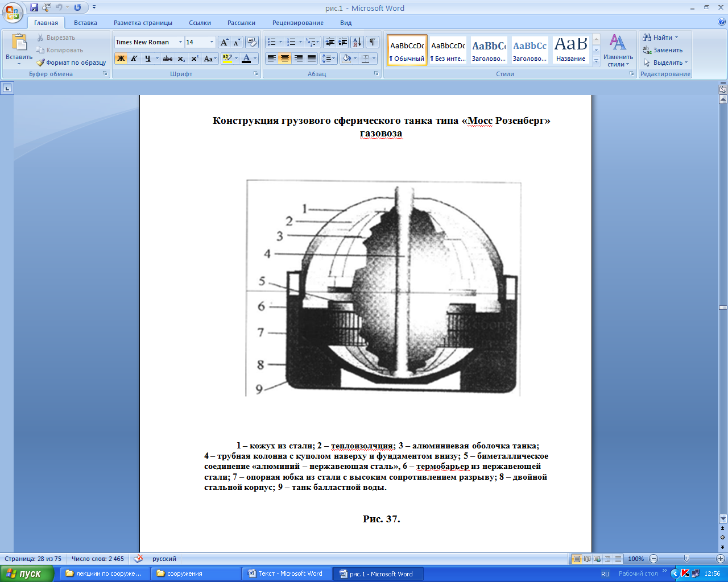Justify the text
The height and width of the screenshot is (582, 728).
[x=311, y=59]
